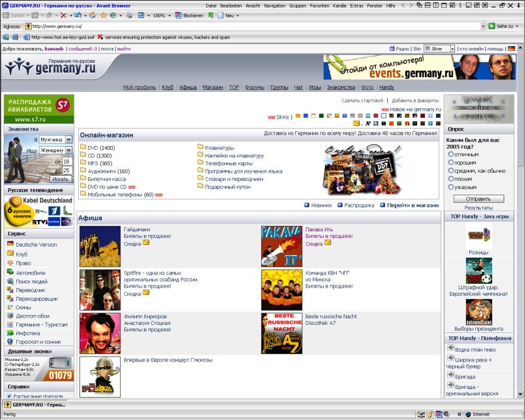Open the Автомобили service icon
Screen dimensions: 525x420
[x=10, y=272]
